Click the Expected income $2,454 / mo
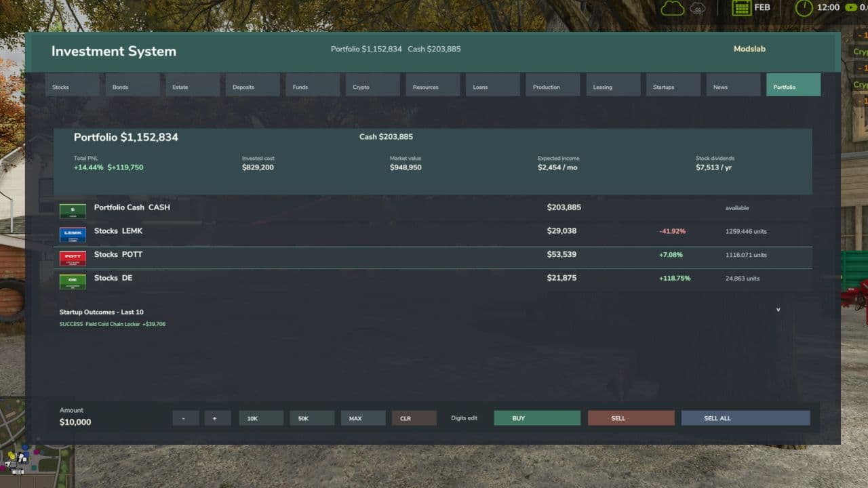Image resolution: width=868 pixels, height=488 pixels. [x=557, y=167]
